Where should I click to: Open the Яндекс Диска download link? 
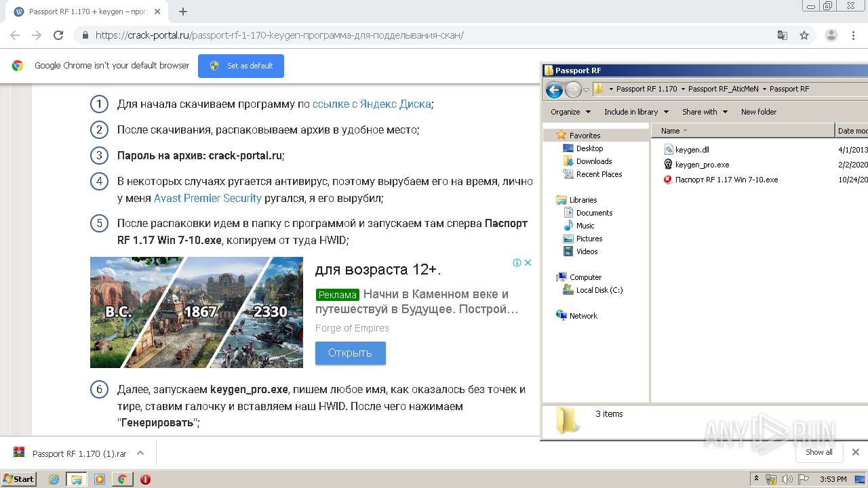[x=372, y=104]
